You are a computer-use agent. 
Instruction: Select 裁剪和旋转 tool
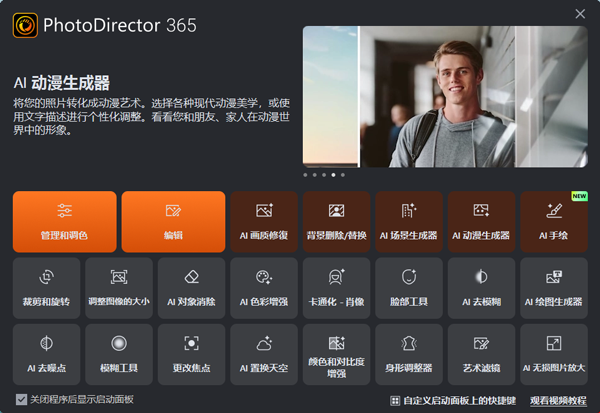coord(46,288)
